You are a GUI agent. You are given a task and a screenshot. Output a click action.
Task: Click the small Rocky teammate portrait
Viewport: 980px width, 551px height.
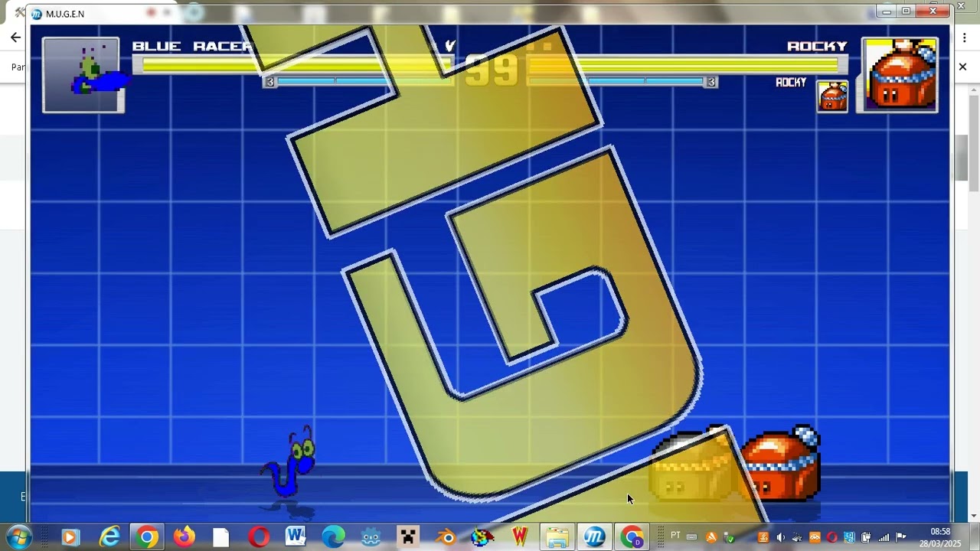[832, 96]
